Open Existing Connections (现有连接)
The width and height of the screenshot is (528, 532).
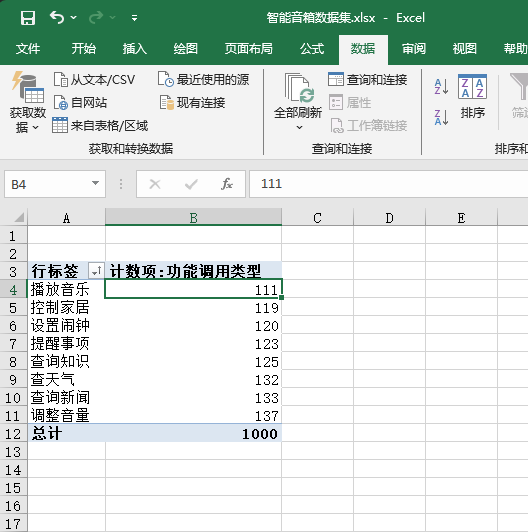pyautogui.click(x=192, y=102)
